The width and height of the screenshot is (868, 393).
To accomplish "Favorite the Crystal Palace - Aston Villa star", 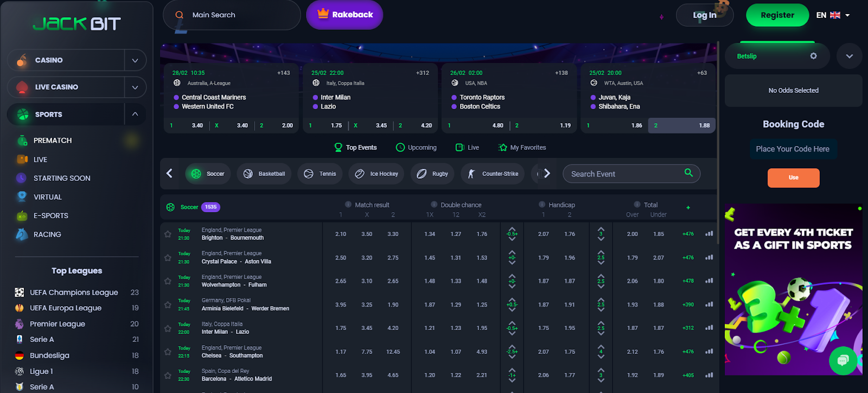I will pos(168,258).
